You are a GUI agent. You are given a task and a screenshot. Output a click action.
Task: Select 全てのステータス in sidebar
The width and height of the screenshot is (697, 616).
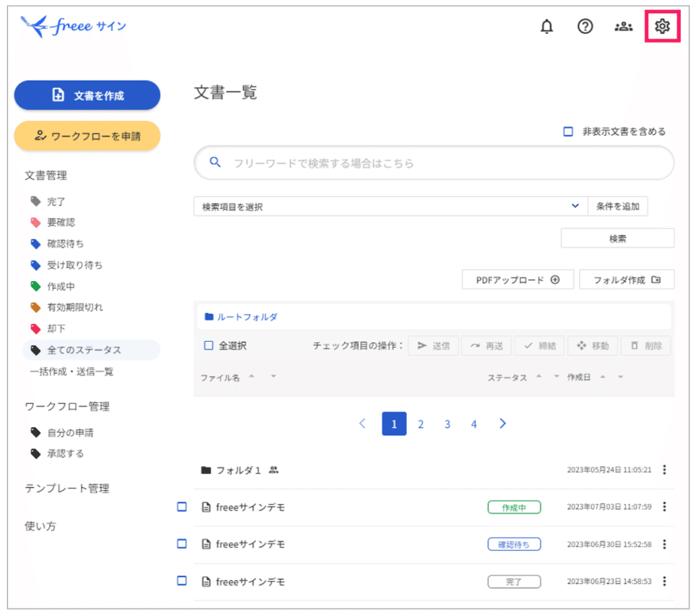point(91,350)
